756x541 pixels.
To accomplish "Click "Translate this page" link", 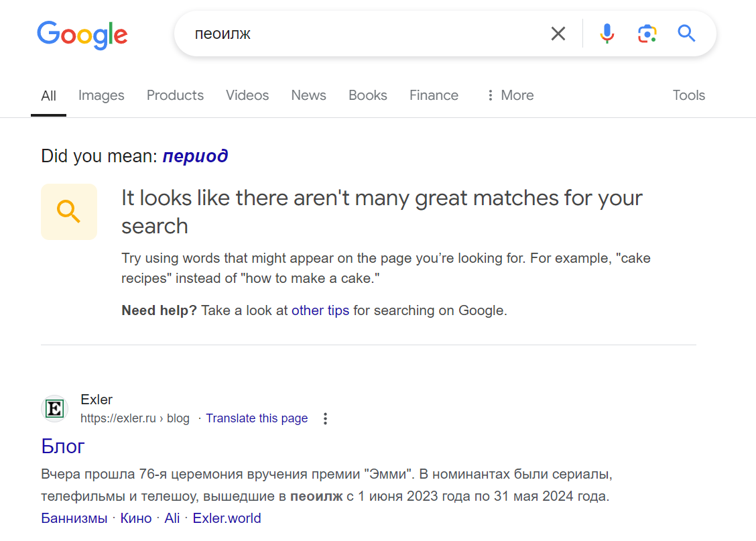I will click(257, 418).
